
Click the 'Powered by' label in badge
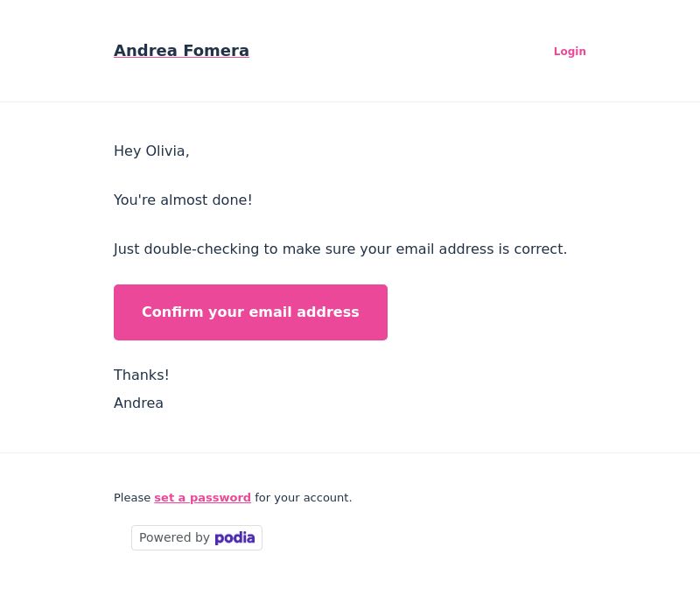[x=174, y=537]
